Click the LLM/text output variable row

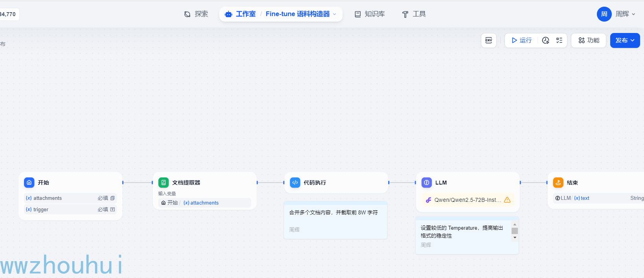[x=598, y=198]
